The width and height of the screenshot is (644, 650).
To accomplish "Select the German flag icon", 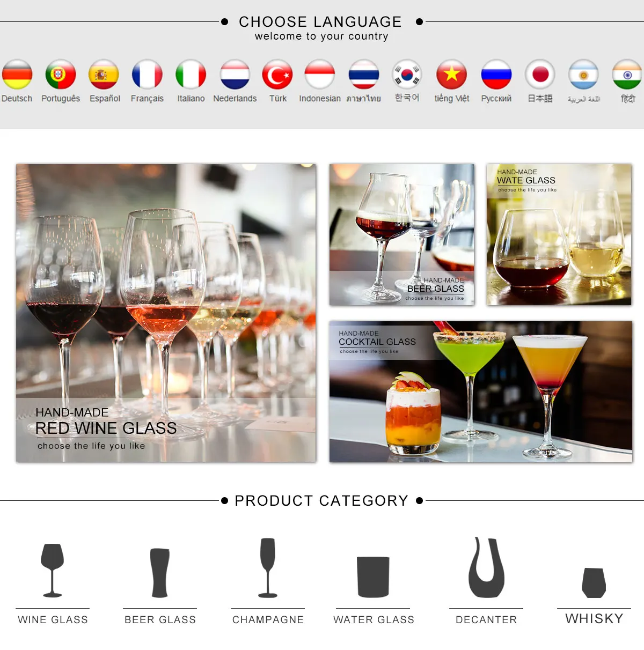I will pyautogui.click(x=17, y=75).
